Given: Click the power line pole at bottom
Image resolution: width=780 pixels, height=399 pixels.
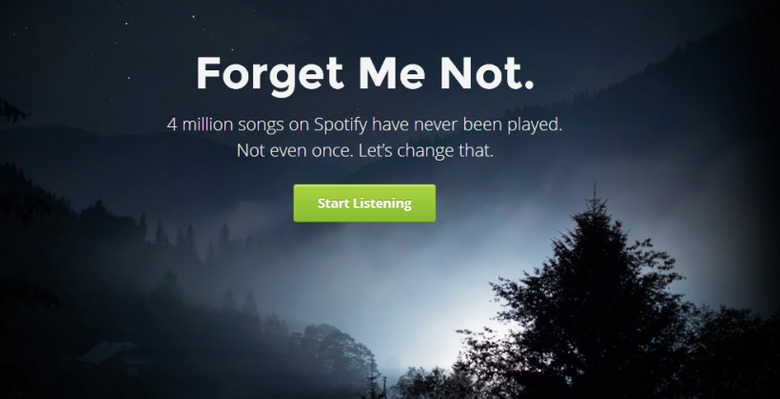Looking at the screenshot, I should pyautogui.click(x=372, y=378).
